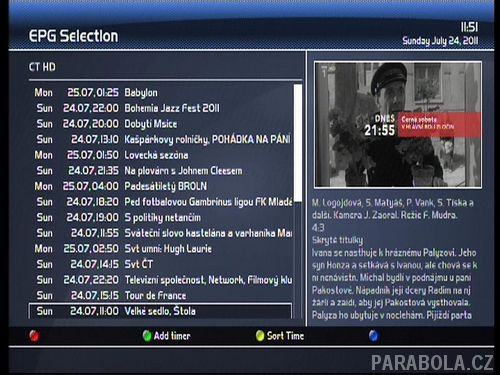Click the EPG list scrollbar thumb
Screen dimensions: 500x375
pos(298,143)
